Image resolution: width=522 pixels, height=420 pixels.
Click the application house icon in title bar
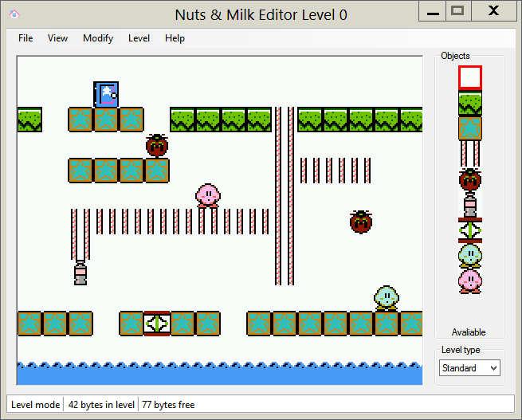[14, 14]
